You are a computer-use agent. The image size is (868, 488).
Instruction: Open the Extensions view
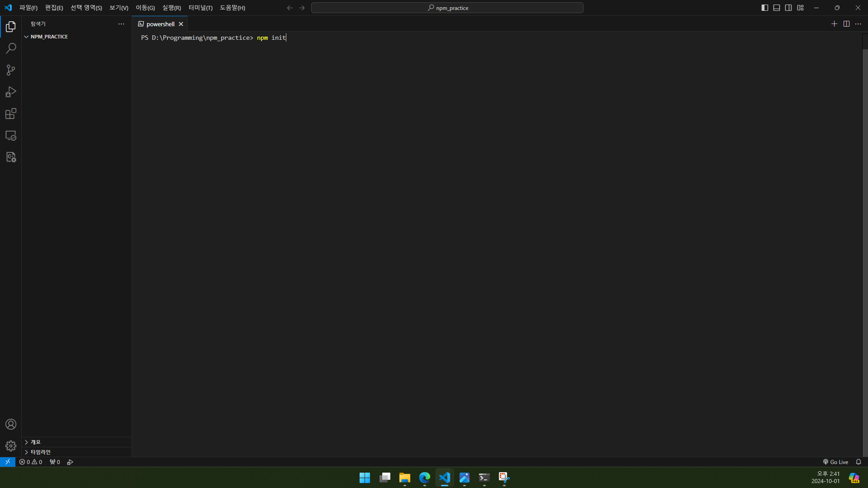tap(11, 114)
